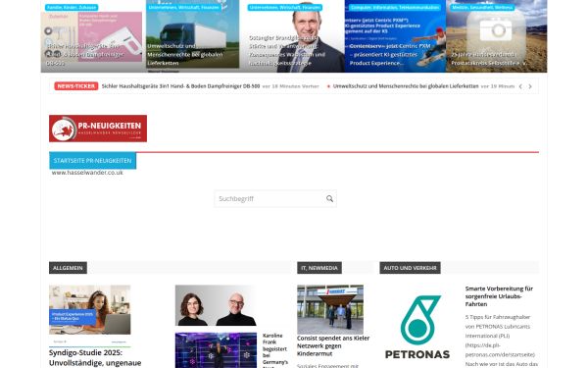Show previous news ticker item
588x368 pixels.
(520, 86)
